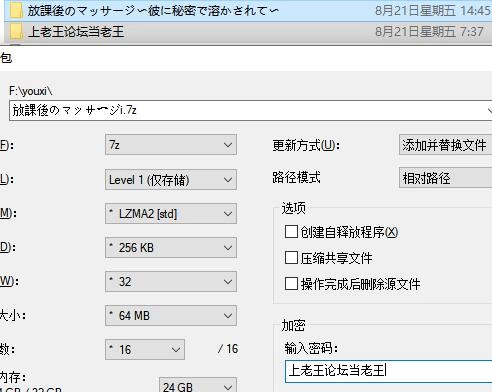Open dictionary size dropdown 256 KB
The height and width of the screenshot is (392, 492).
pyautogui.click(x=171, y=248)
